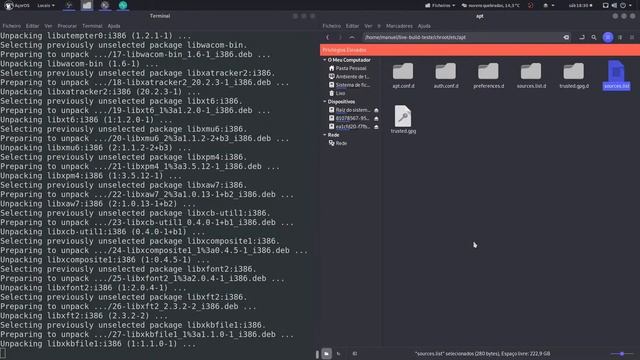Screen dimensions: 640x360
Task: Show places sidebar button in status bar
Action: (326, 353)
